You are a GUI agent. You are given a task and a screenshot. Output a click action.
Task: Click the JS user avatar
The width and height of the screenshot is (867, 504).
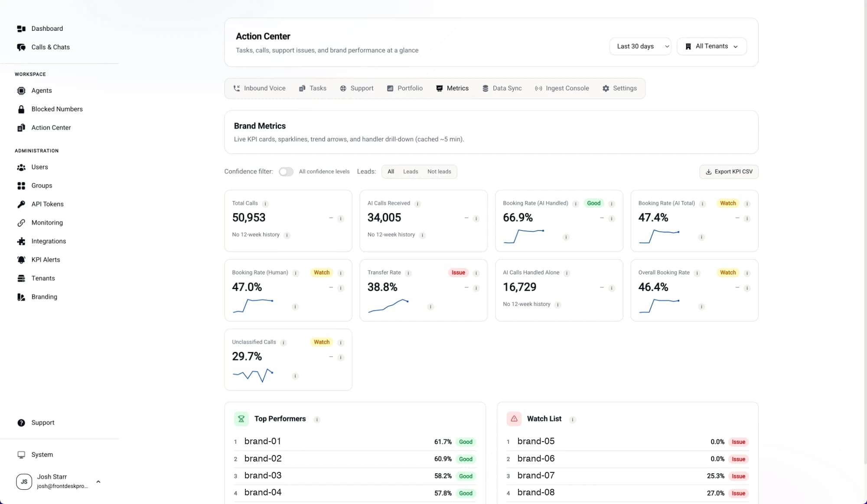(x=24, y=481)
